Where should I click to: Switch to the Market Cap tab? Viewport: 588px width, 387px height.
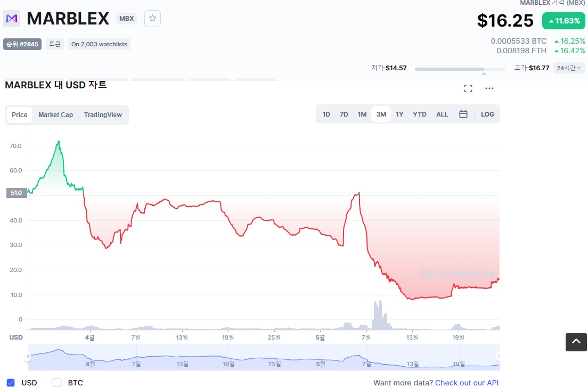[x=55, y=114]
